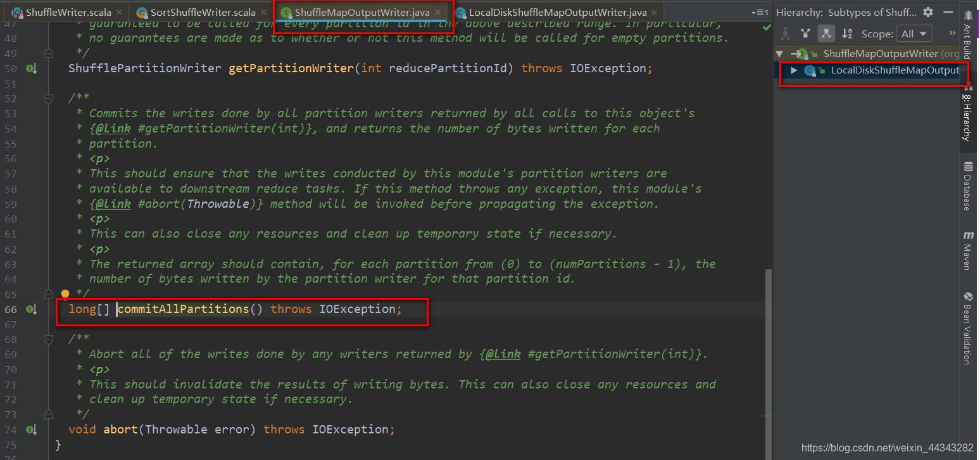Image resolution: width=980 pixels, height=460 pixels.
Task: Click line number 50 in the gutter
Action: point(10,68)
